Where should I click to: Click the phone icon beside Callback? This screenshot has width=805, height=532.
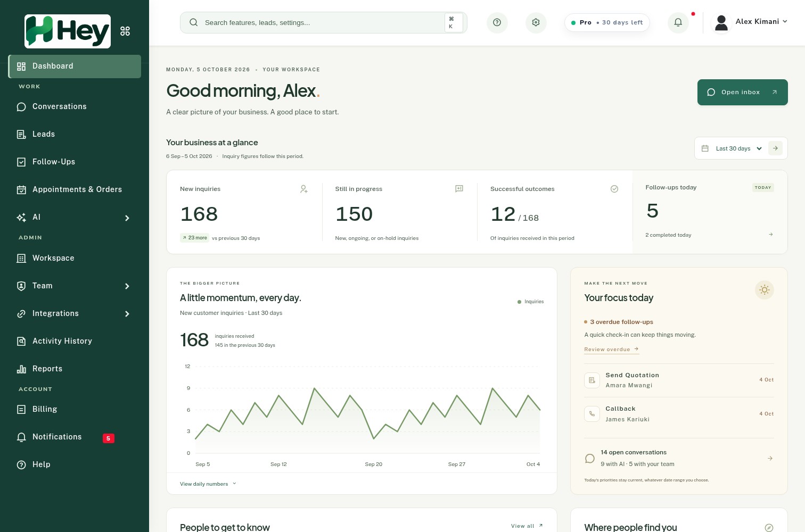592,414
